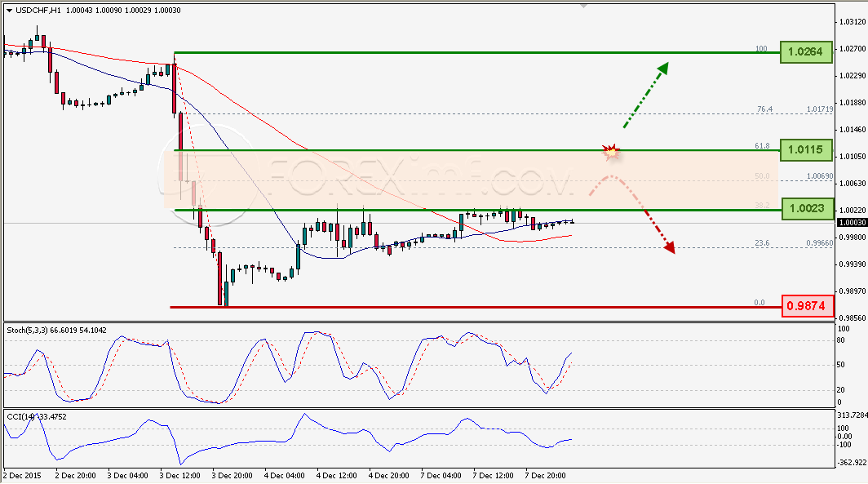Select the Fibonacci 23.6 level label
The image size is (868, 484).
coord(762,243)
